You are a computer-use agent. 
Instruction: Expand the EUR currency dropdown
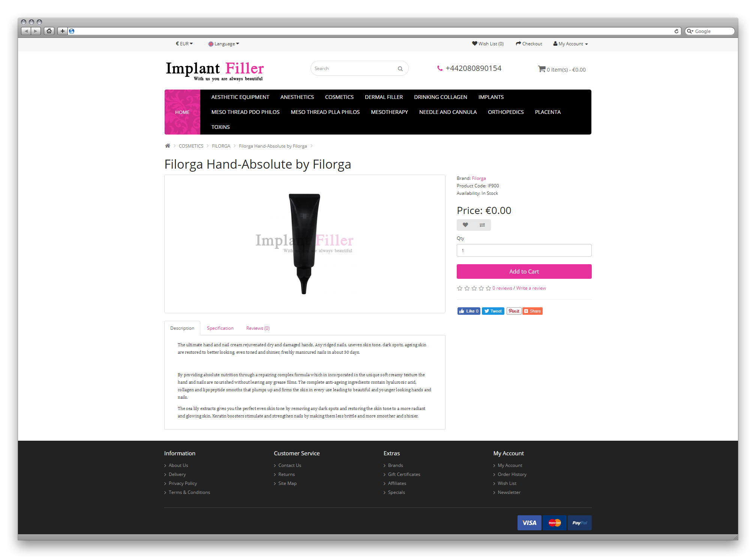click(184, 44)
